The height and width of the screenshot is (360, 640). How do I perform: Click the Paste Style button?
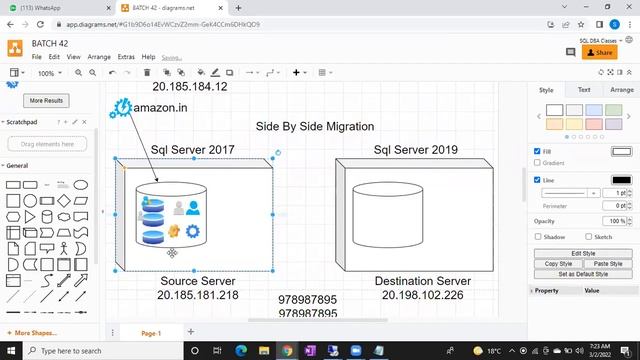608,264
